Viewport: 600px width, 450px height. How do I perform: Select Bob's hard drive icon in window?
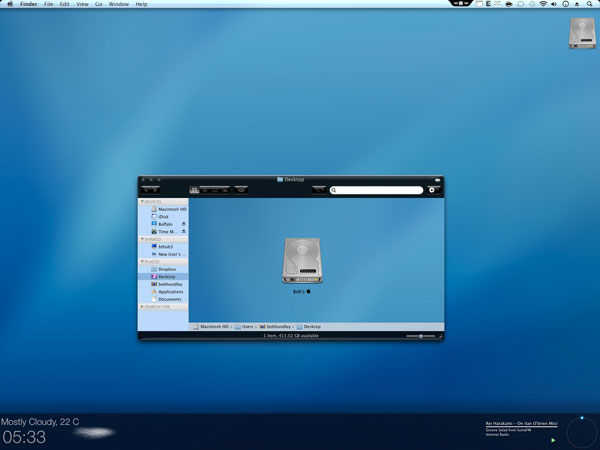pyautogui.click(x=302, y=261)
